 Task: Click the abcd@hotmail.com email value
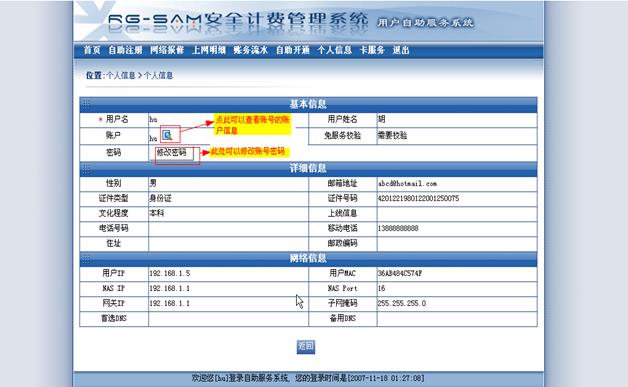click(407, 183)
